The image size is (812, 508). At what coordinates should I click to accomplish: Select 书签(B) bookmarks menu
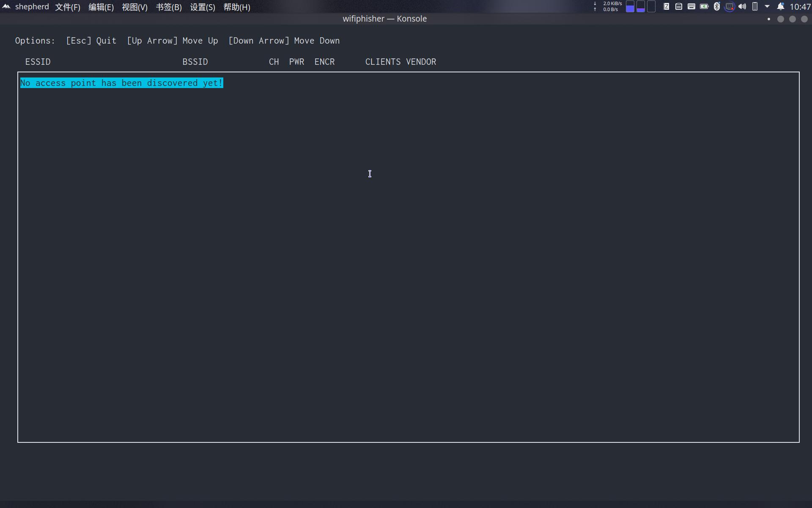[169, 7]
